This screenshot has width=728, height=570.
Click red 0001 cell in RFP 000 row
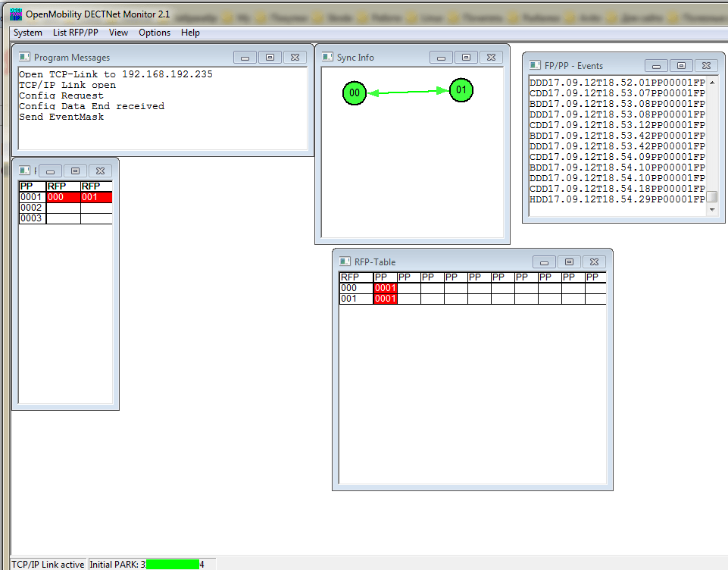pyautogui.click(x=386, y=288)
